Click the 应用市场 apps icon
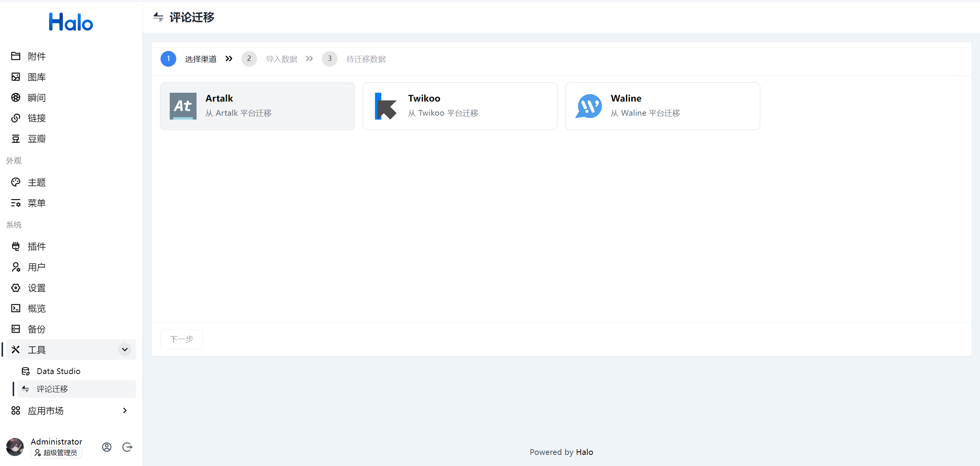The width and height of the screenshot is (980, 466). [x=16, y=411]
